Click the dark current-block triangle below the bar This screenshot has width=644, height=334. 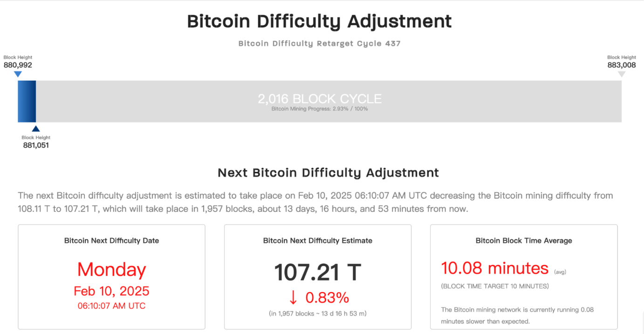point(35,129)
